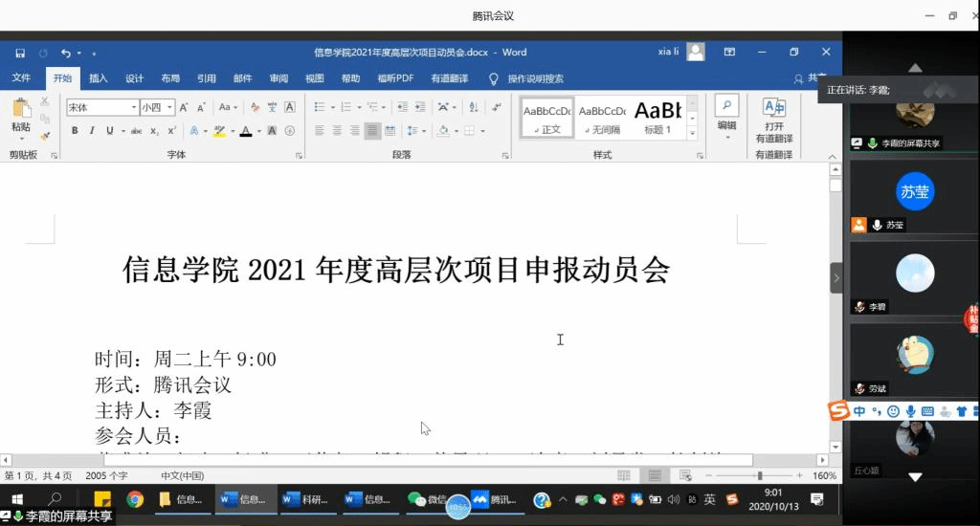The image size is (980, 526).
Task: Switch to the 插入 ribbon tab
Action: [99, 78]
